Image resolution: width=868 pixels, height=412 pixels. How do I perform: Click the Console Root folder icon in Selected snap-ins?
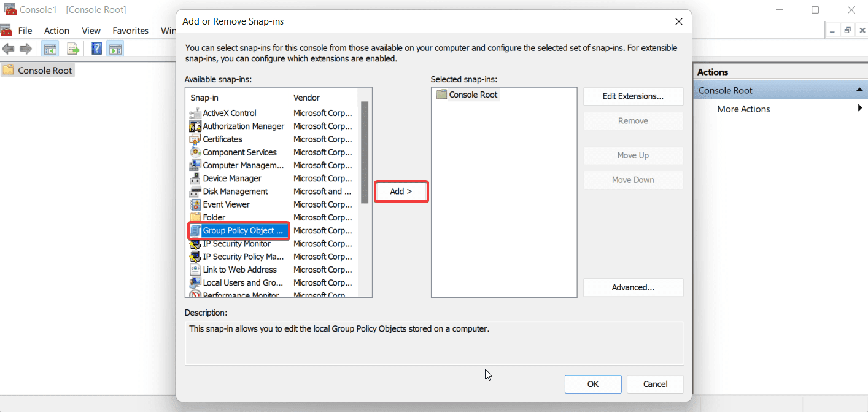[441, 95]
